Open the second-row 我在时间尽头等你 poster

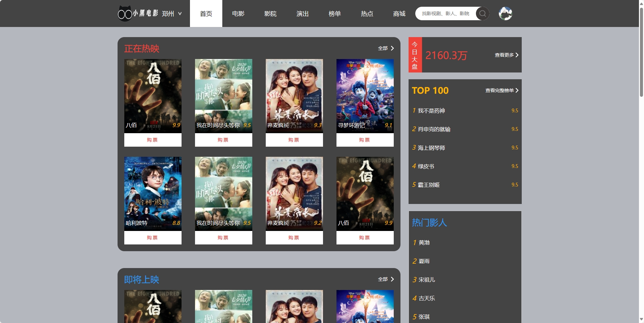[x=224, y=194]
